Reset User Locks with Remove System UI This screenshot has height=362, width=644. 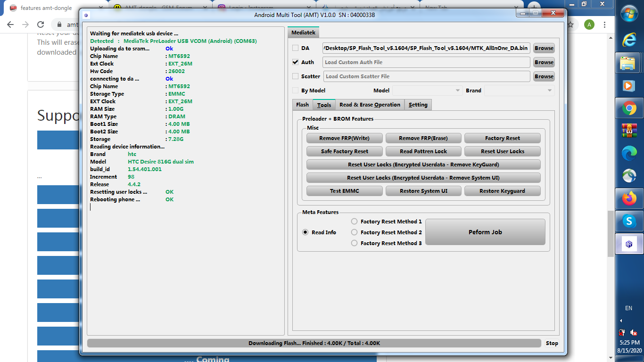tap(423, 178)
